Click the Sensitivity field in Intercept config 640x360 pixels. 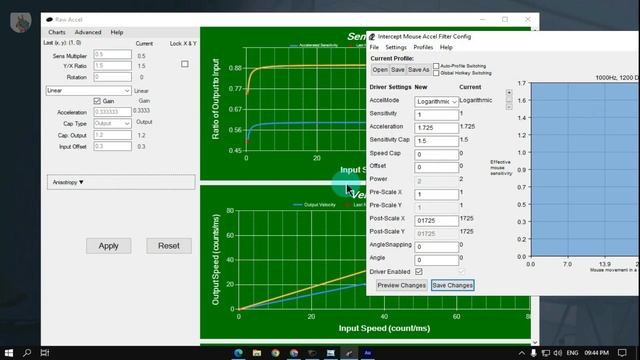(x=436, y=115)
